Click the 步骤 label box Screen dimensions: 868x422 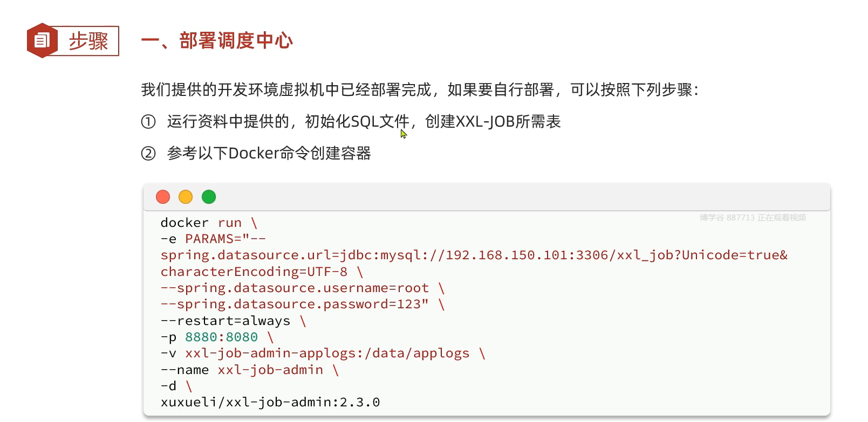(x=88, y=41)
